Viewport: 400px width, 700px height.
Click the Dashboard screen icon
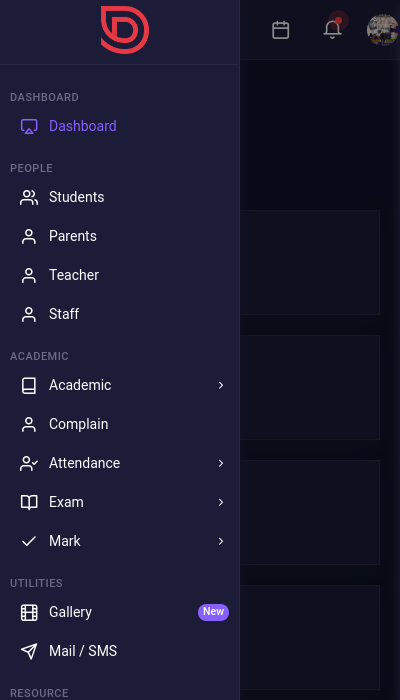point(29,126)
